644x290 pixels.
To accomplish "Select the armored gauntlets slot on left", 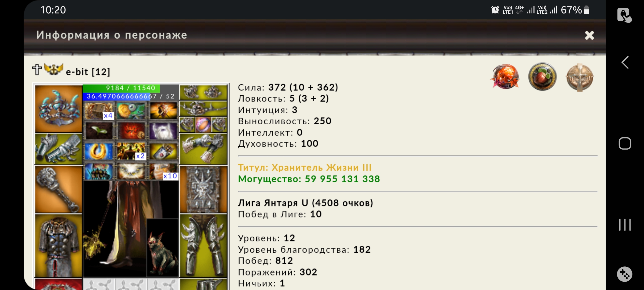I will point(58,149).
